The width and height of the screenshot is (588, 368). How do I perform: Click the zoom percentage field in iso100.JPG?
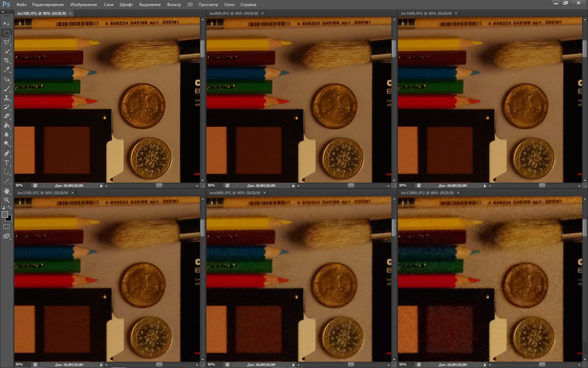[x=22, y=185]
